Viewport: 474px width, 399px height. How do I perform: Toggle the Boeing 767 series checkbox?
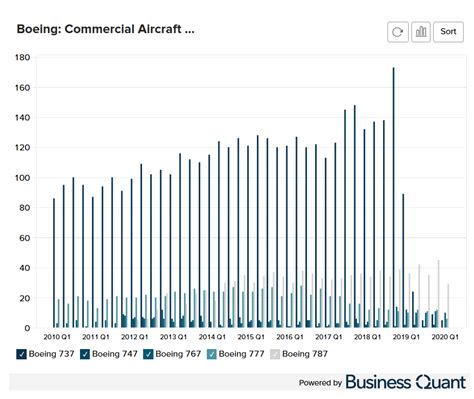148,354
